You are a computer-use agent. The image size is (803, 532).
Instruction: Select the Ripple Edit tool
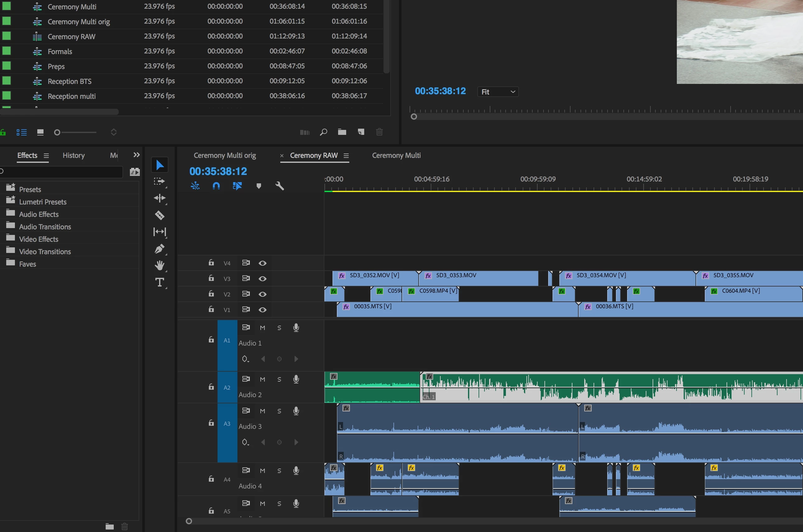pyautogui.click(x=159, y=198)
